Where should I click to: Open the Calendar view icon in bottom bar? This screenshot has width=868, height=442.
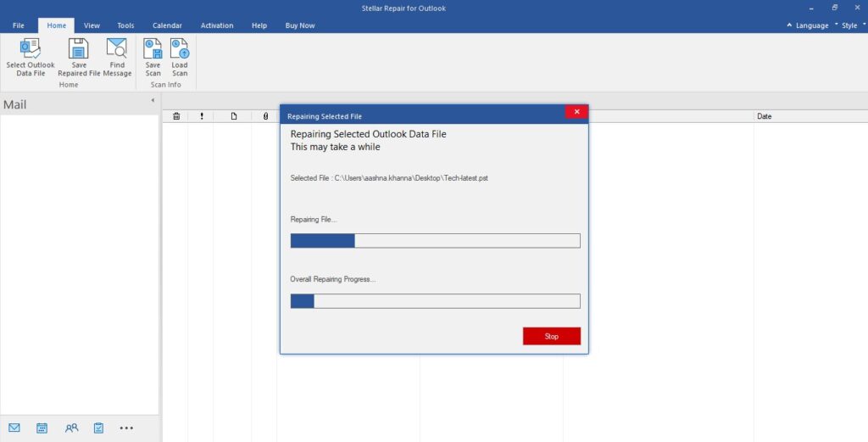42,428
